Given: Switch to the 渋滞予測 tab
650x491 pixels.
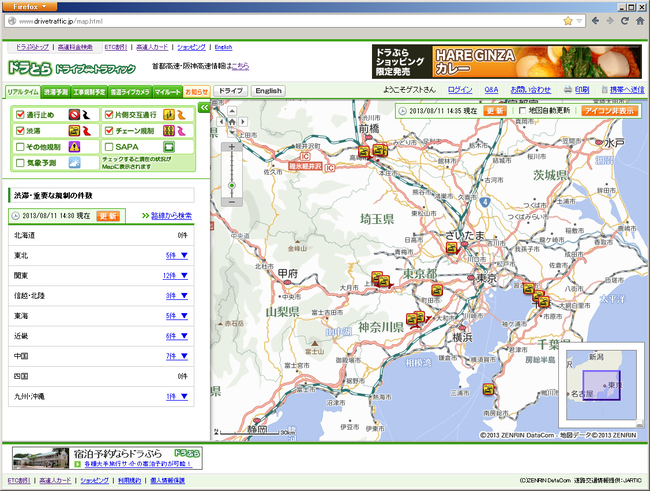Looking at the screenshot, I should tap(56, 92).
